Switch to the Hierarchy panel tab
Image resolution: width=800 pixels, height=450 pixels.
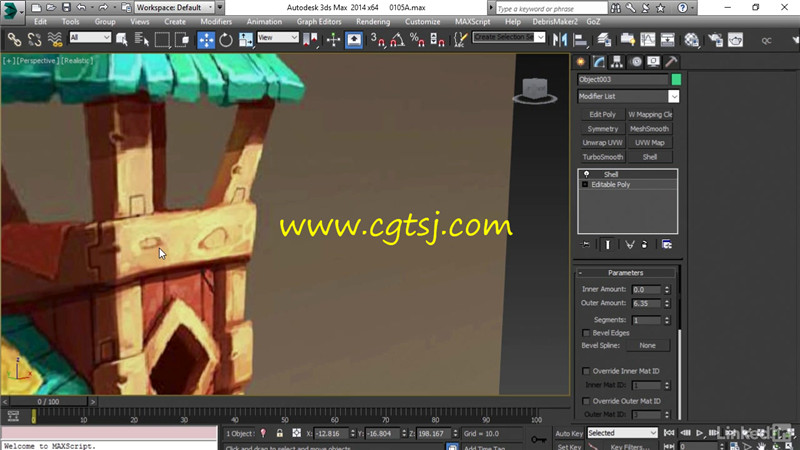(617, 62)
